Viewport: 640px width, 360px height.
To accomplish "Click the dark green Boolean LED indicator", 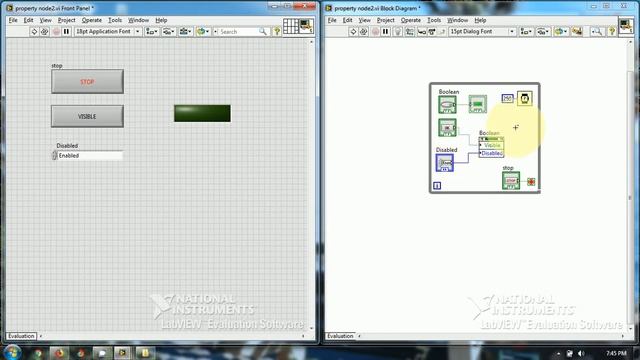I will (x=202, y=113).
